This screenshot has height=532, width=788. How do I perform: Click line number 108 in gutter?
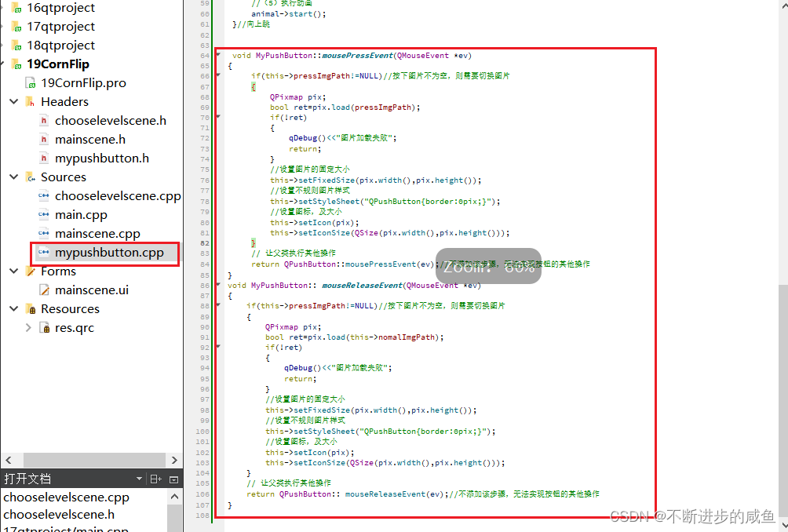[x=203, y=516]
